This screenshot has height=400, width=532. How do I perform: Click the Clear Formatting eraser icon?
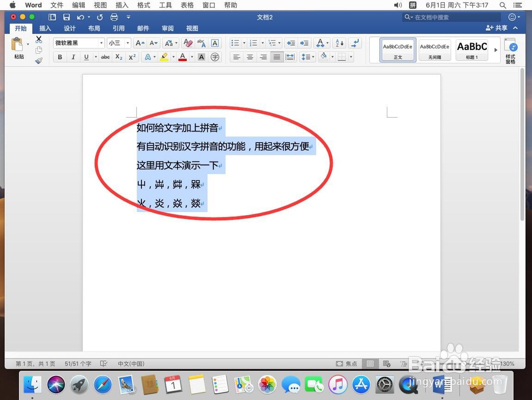point(188,43)
